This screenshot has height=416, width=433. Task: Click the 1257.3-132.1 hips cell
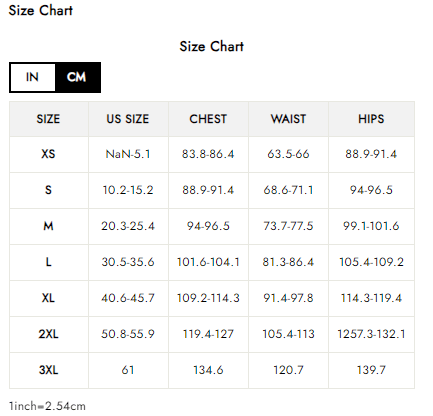tap(371, 334)
